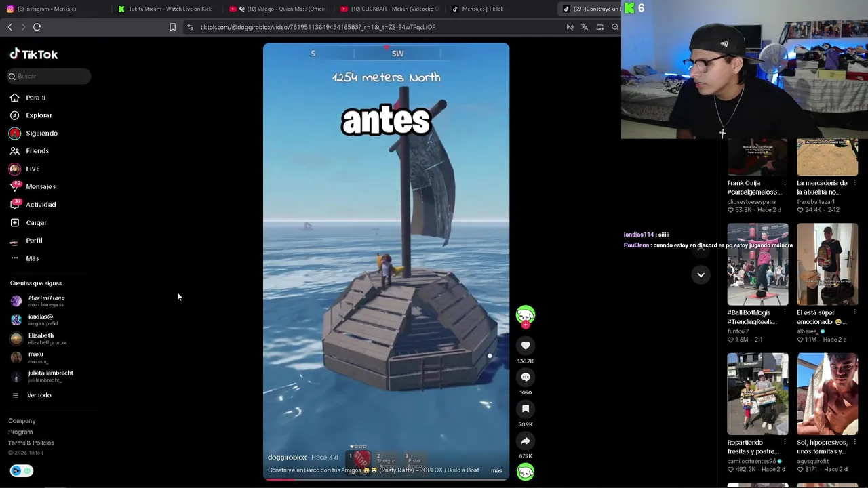Go back in browser history
The image size is (868, 488).
point(9,27)
